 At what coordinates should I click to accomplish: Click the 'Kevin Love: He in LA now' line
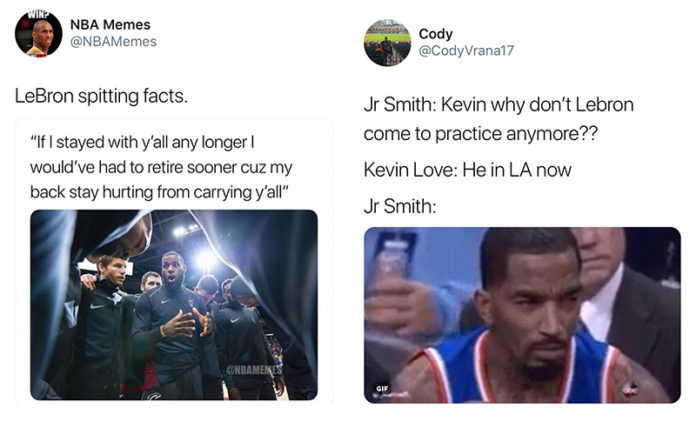467,170
